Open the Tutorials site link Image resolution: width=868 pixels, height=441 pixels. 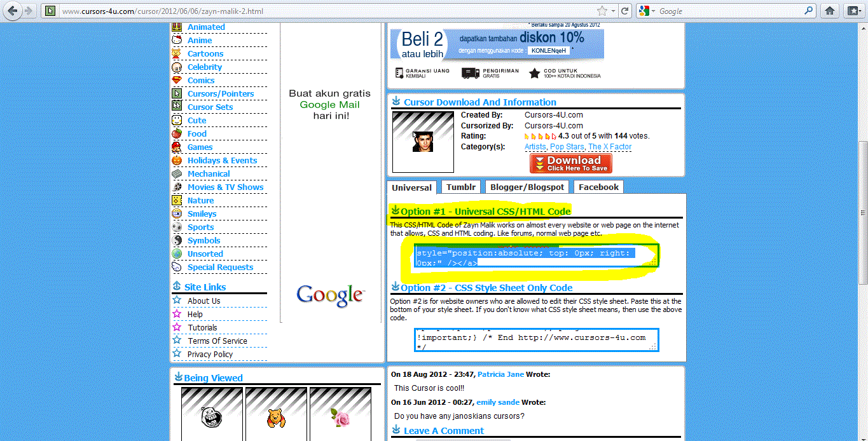tap(202, 327)
